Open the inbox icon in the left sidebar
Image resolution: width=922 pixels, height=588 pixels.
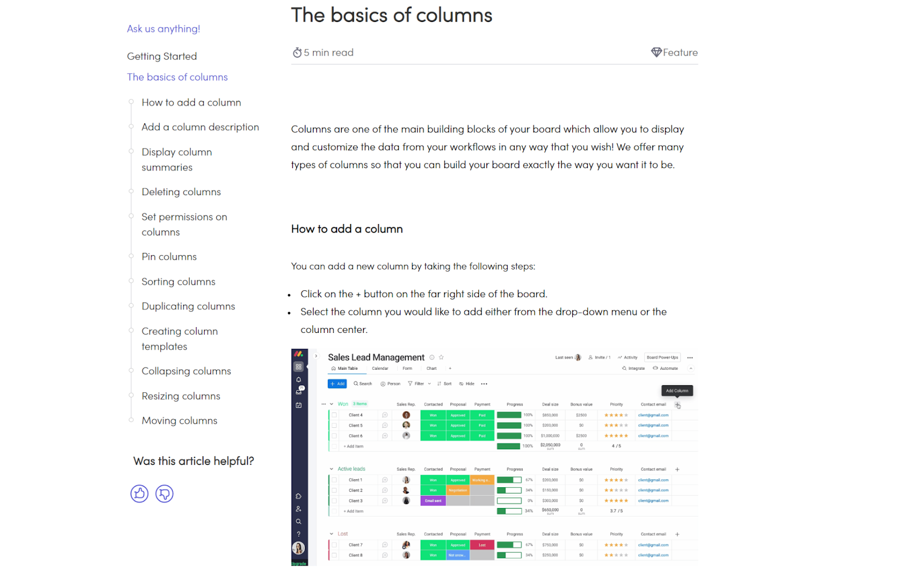click(x=298, y=392)
